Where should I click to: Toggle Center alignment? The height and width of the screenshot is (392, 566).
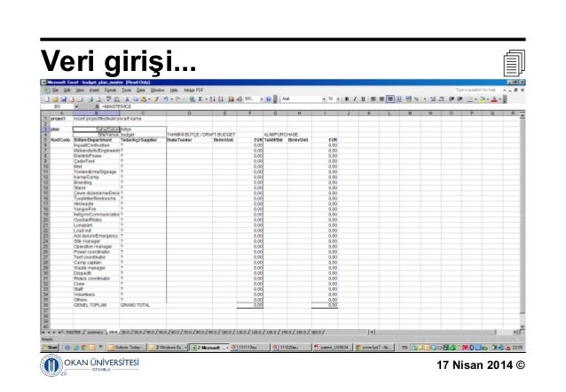[x=381, y=99]
